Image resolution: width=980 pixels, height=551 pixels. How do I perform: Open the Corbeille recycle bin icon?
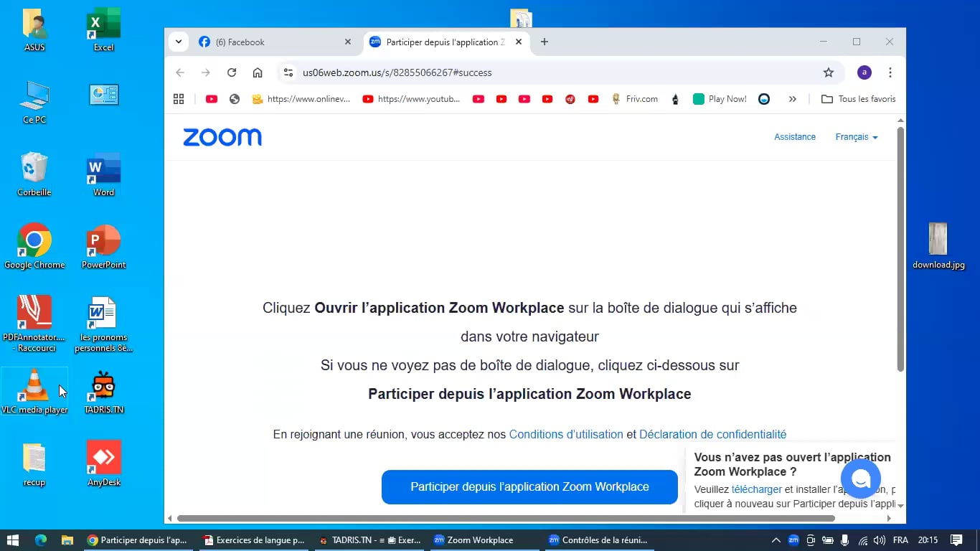[34, 175]
